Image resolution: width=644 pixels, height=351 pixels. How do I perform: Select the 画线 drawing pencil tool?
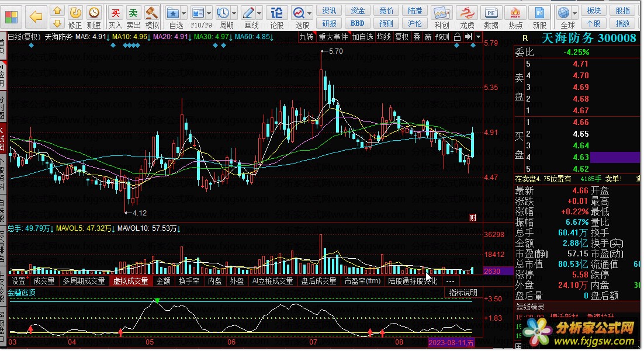248,13
